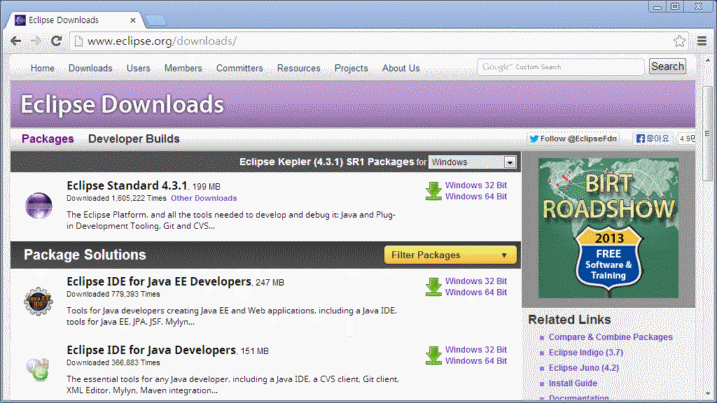This screenshot has height=403, width=717.
Task: Click the vertical scrollbar thumb
Action: pyautogui.click(x=707, y=134)
